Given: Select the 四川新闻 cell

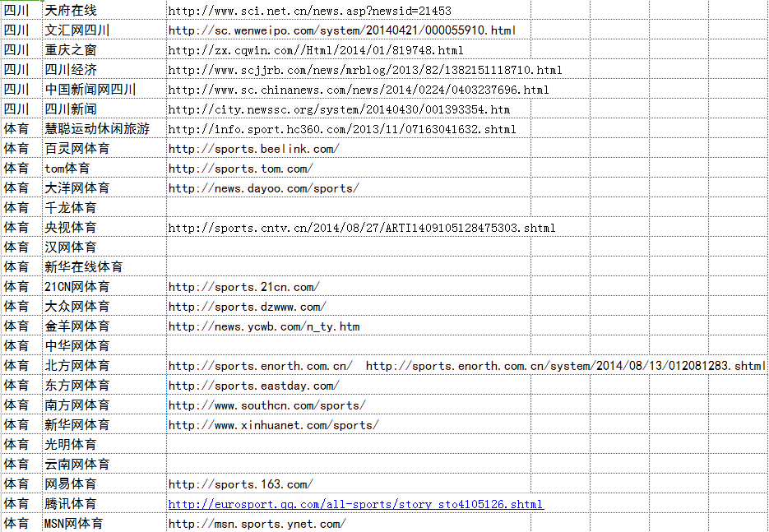Looking at the screenshot, I should [x=104, y=109].
